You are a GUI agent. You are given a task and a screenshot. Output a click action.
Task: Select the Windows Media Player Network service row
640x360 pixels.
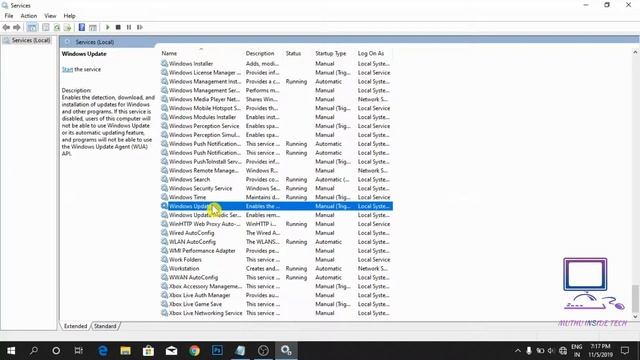click(x=276, y=99)
